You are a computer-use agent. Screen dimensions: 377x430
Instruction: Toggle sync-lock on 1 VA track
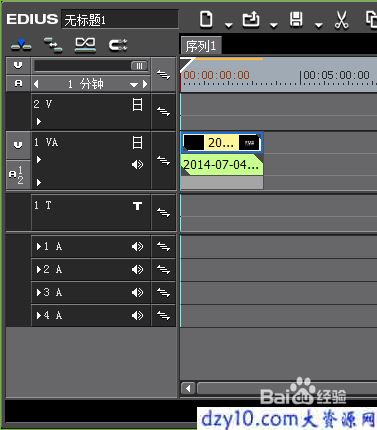point(163,161)
